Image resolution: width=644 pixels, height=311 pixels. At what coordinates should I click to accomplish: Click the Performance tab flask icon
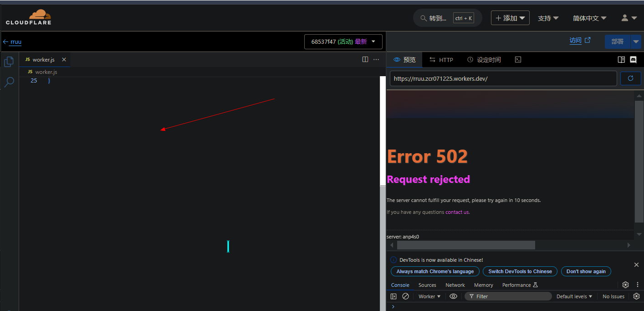tap(536, 285)
